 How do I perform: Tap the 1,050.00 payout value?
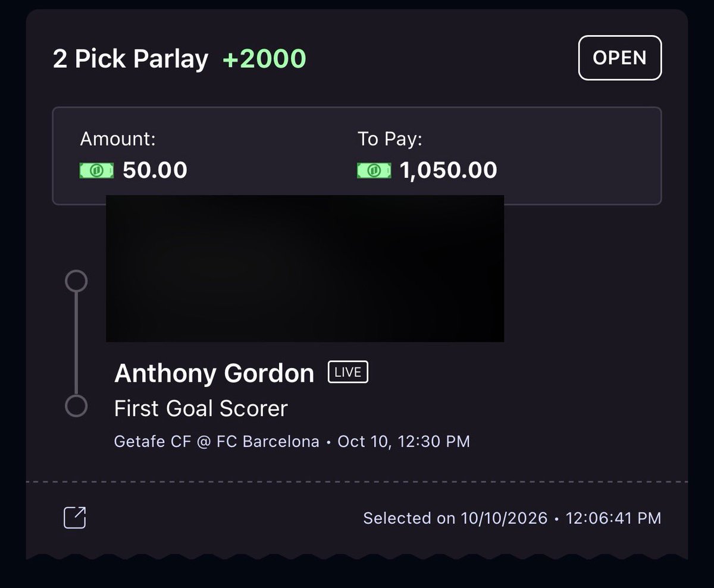click(449, 171)
